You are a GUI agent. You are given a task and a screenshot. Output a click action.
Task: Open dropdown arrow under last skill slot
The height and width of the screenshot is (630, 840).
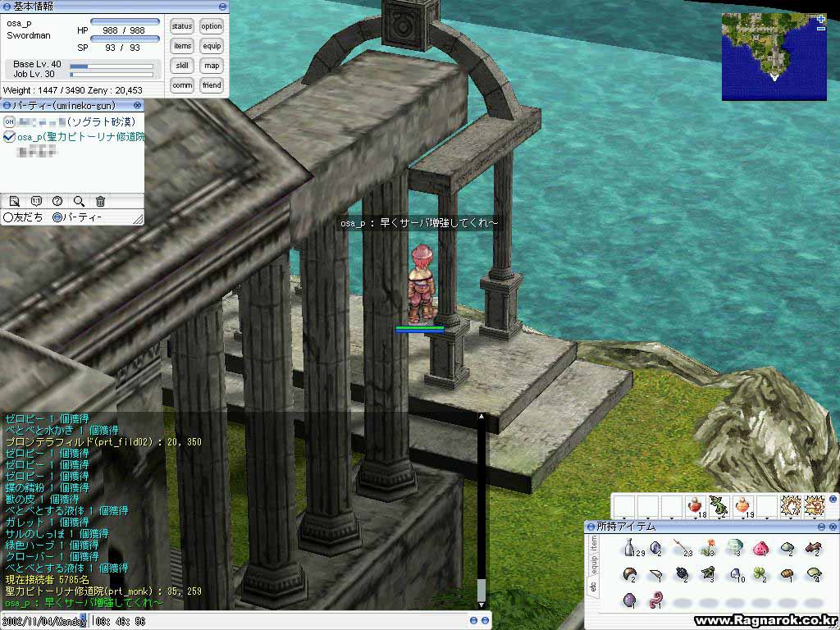(x=815, y=518)
